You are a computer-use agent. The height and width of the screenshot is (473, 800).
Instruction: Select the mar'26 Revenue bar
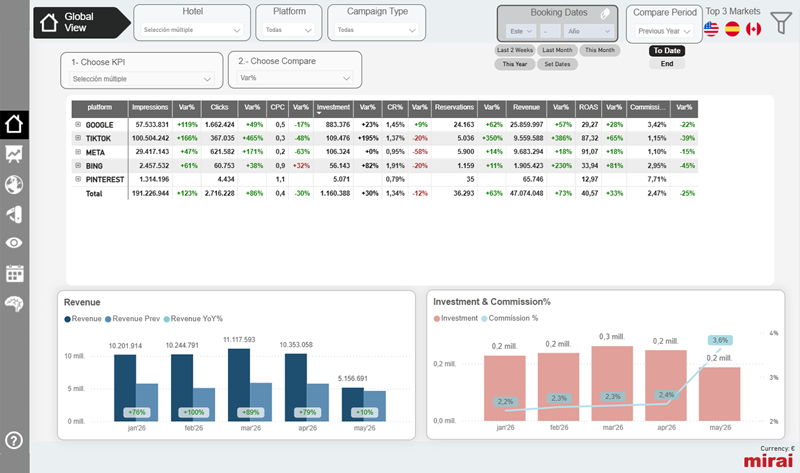pos(239,385)
